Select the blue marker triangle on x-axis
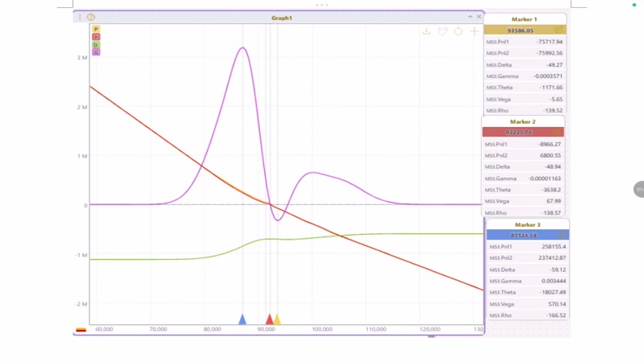This screenshot has height=362, width=644. click(242, 319)
